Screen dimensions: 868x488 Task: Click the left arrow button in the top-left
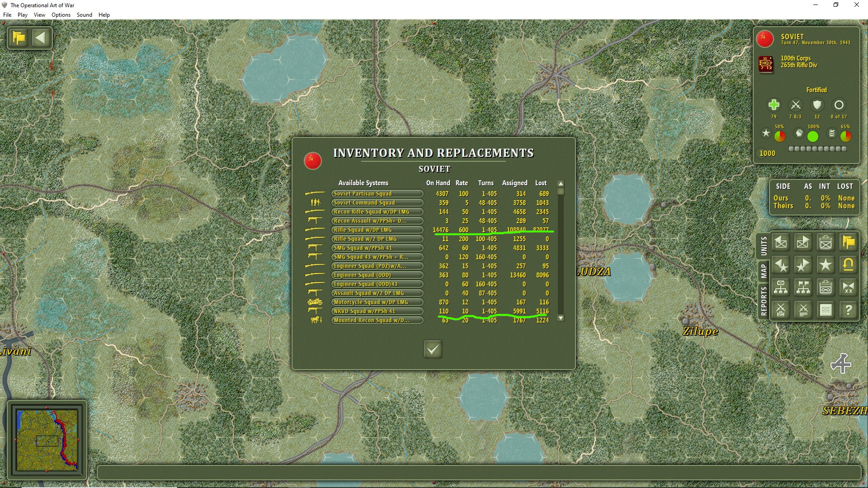point(41,38)
